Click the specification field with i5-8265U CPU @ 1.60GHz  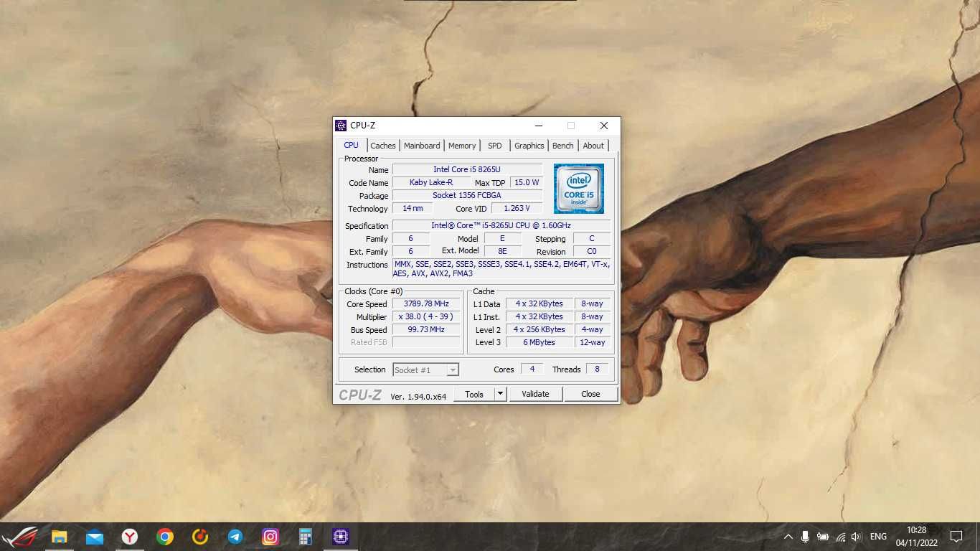pyautogui.click(x=501, y=225)
